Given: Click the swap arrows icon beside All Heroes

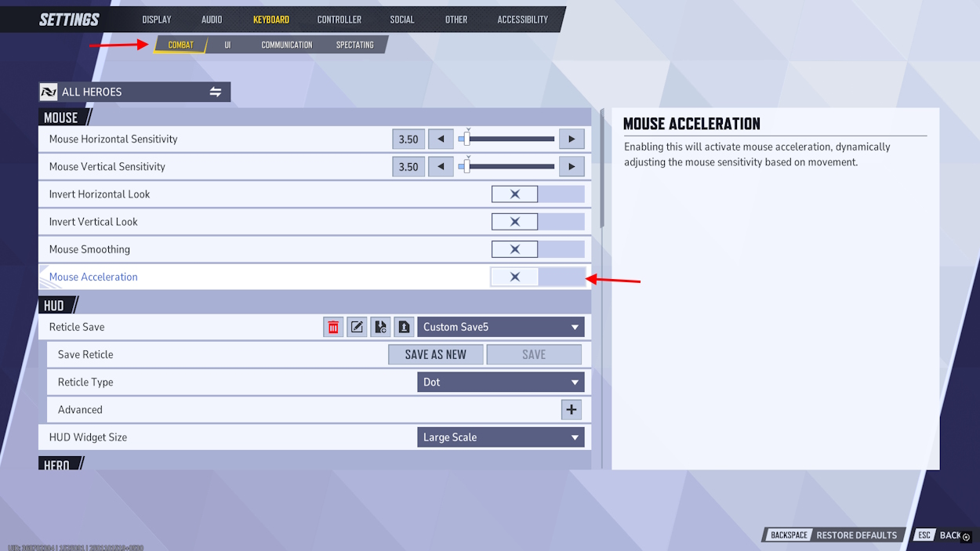Looking at the screenshot, I should coord(215,92).
